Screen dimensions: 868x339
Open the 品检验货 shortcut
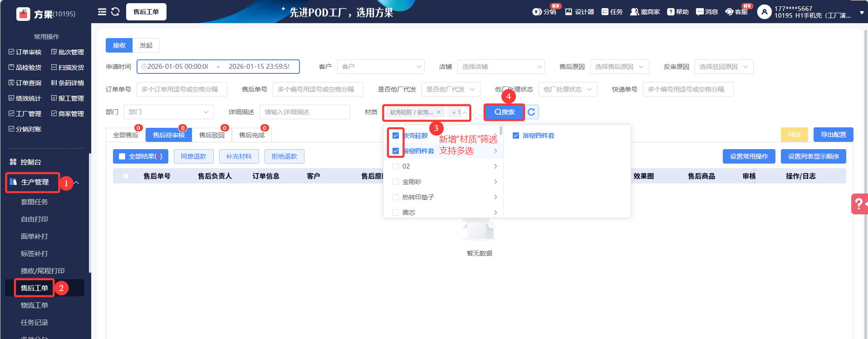25,68
